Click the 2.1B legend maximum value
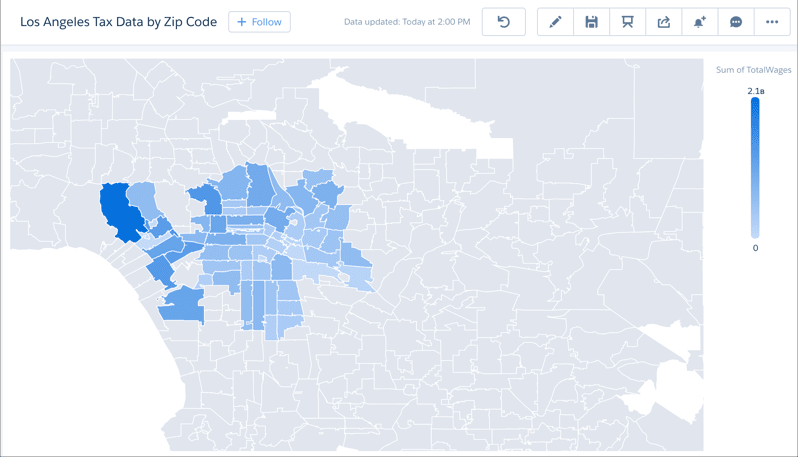This screenshot has width=798, height=457. pyautogui.click(x=756, y=91)
